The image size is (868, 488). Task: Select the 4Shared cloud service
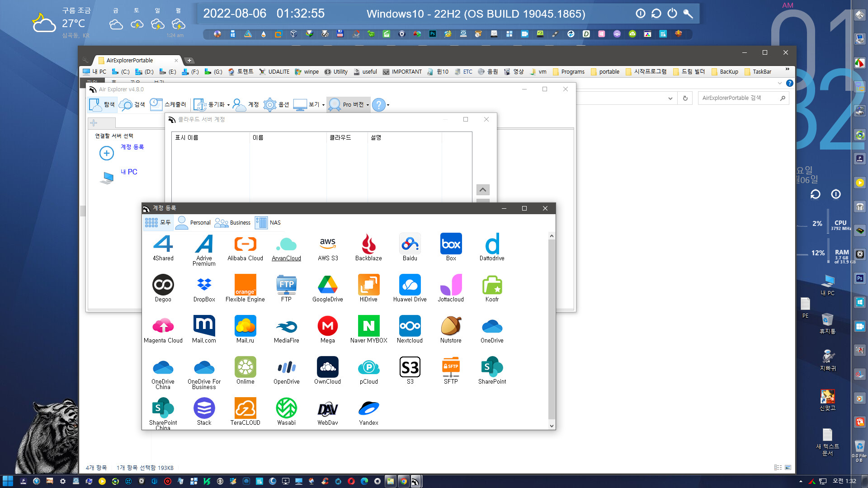point(163,248)
